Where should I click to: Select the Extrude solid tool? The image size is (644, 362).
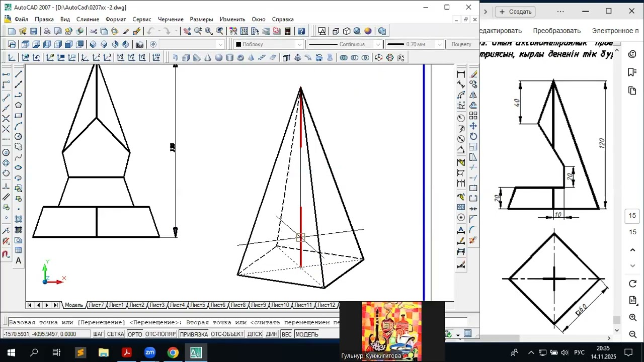click(x=286, y=58)
